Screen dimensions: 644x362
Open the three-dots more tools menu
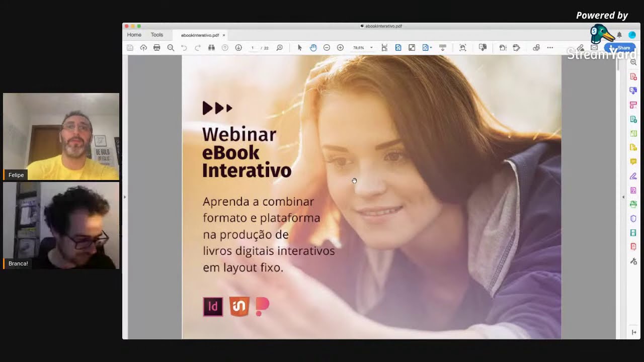(x=550, y=48)
